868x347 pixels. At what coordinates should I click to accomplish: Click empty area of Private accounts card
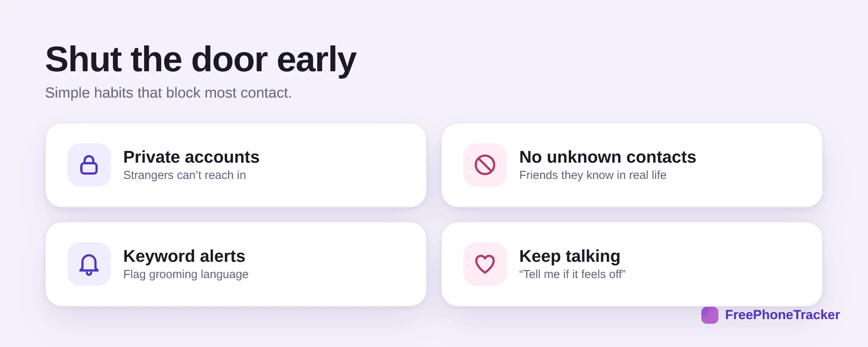(x=341, y=165)
